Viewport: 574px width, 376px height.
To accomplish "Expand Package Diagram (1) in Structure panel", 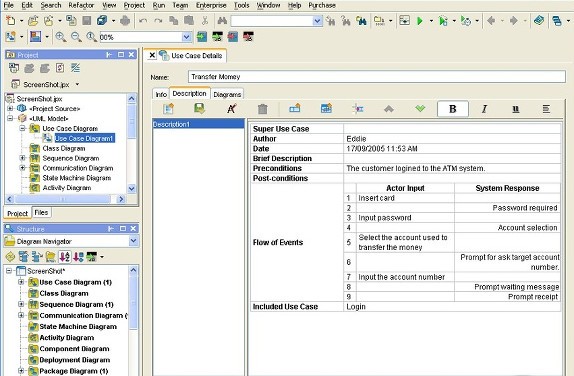I will pos(21,371).
